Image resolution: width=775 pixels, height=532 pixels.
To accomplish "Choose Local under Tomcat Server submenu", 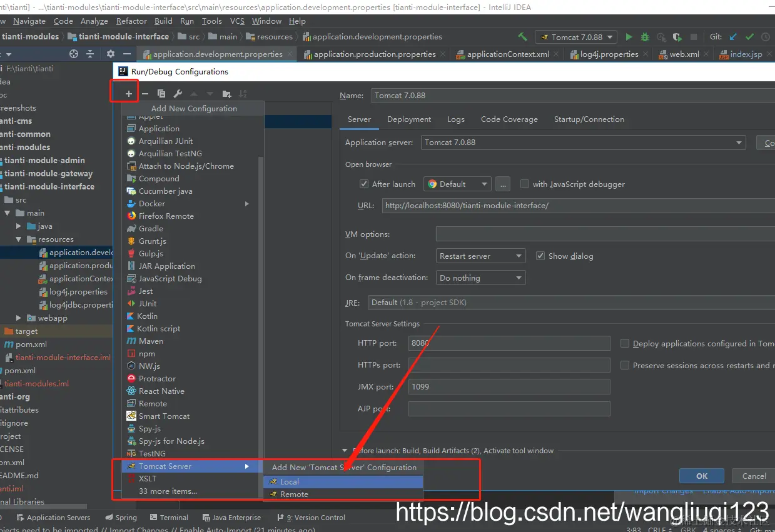I will pos(343,481).
